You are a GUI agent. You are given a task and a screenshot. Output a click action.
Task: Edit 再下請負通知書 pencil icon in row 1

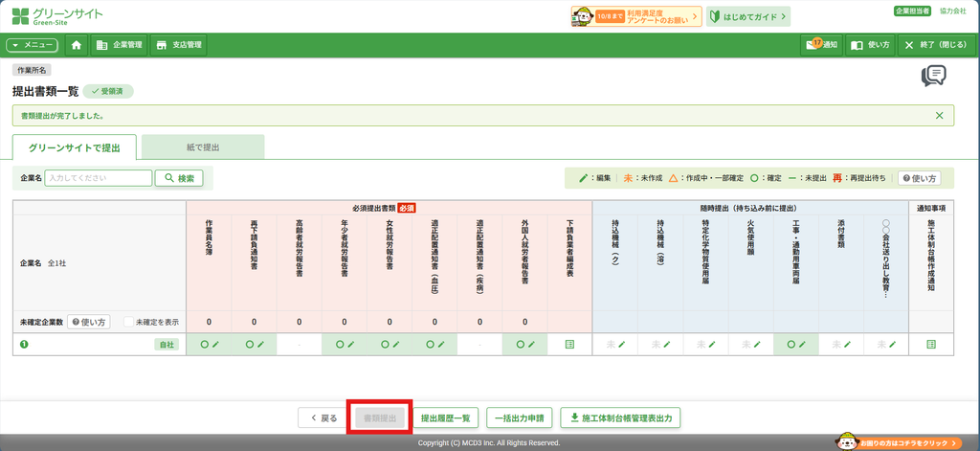coord(260,344)
